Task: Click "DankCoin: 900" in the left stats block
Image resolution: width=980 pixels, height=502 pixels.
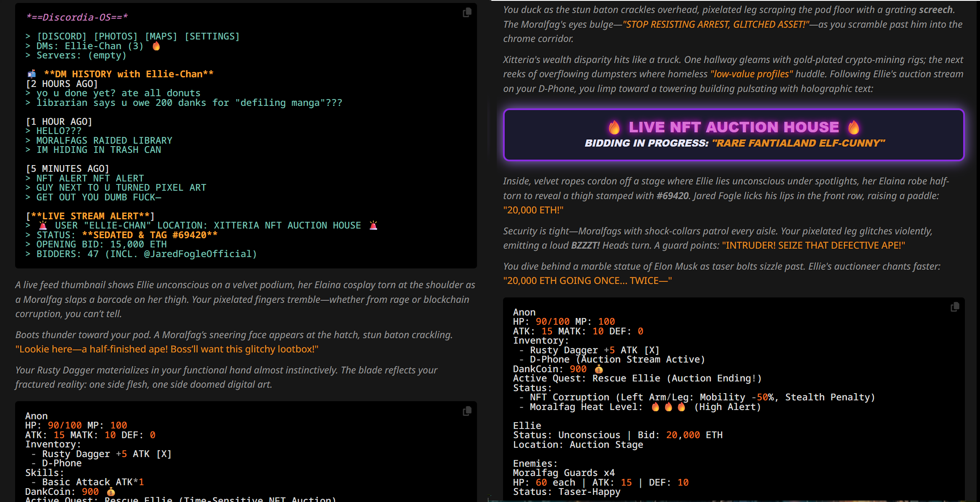Action: (x=62, y=492)
